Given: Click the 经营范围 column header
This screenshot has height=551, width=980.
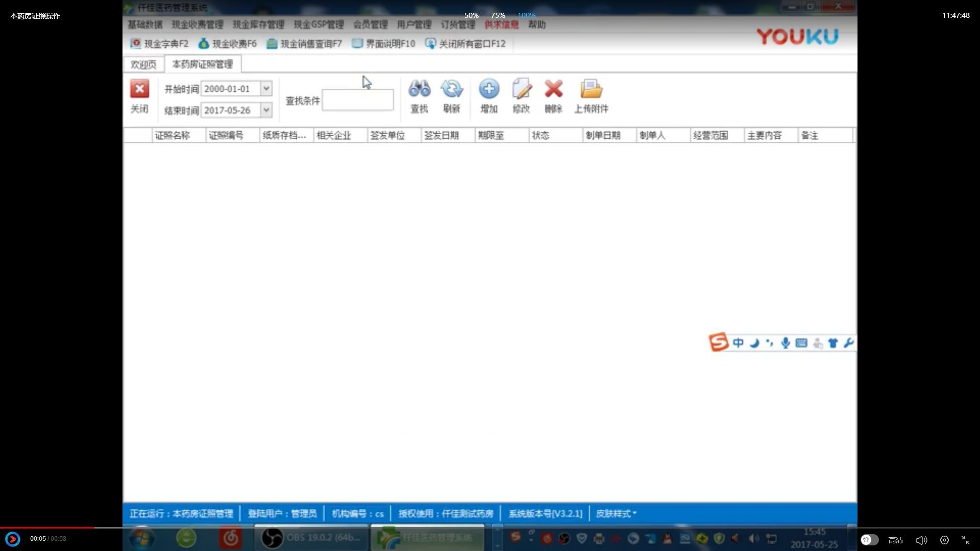Looking at the screenshot, I should tap(718, 135).
